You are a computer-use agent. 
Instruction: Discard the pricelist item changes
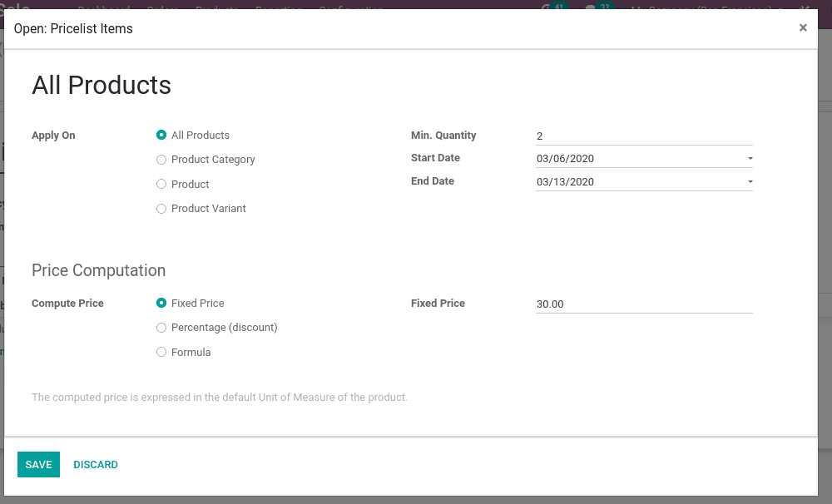tap(96, 465)
